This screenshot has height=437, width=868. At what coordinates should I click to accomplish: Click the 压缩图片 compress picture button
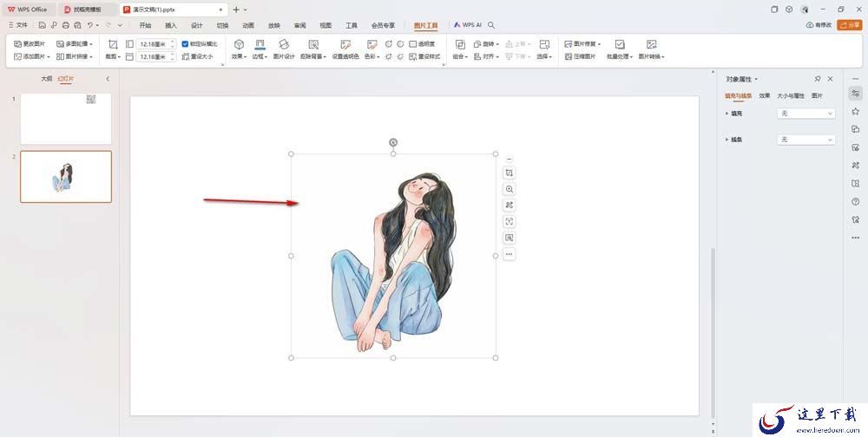tap(580, 56)
